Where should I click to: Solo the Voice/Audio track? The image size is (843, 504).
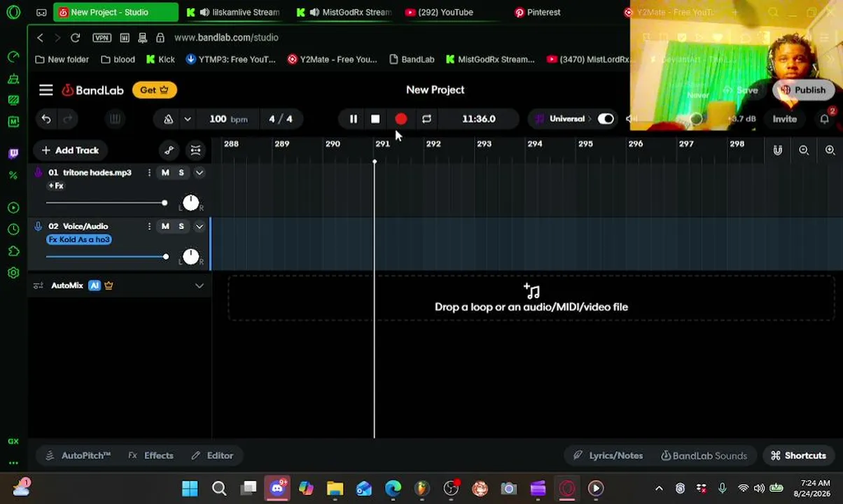pyautogui.click(x=181, y=226)
